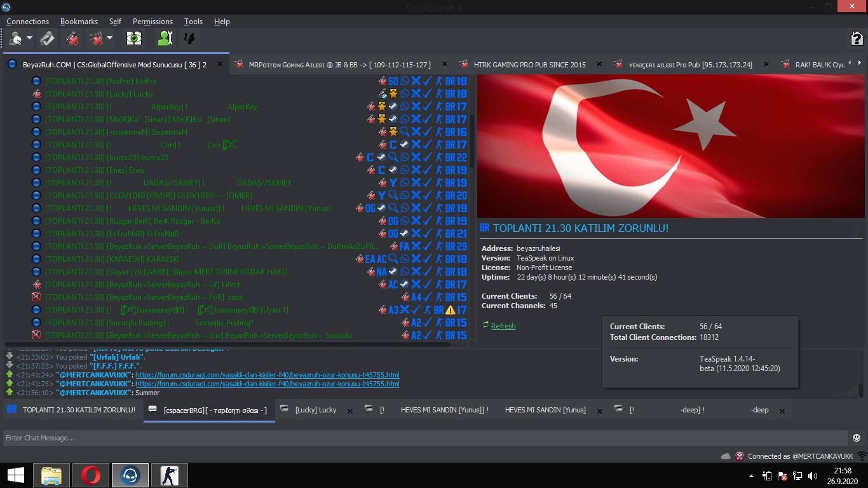Open Opera browser from the taskbar
This screenshot has width=868, height=488.
(x=90, y=475)
